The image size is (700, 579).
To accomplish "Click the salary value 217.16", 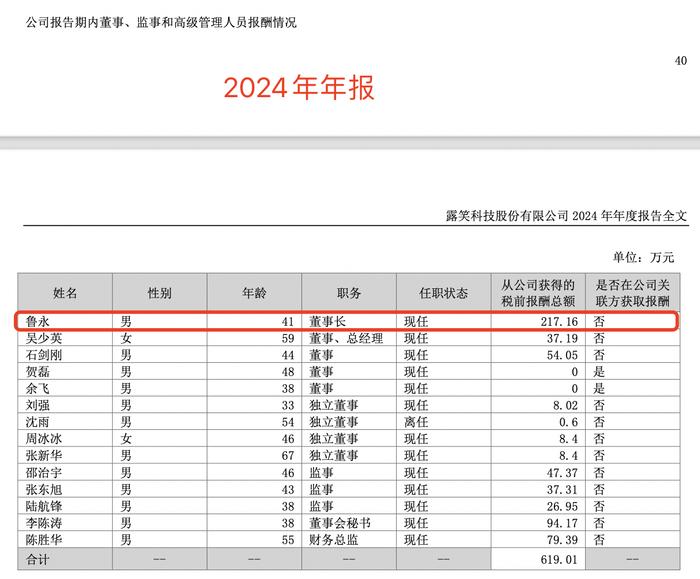I will click(559, 321).
